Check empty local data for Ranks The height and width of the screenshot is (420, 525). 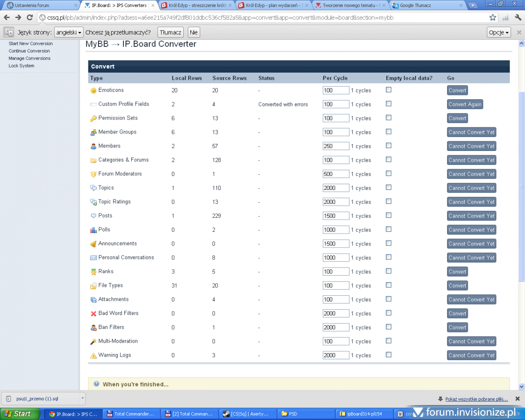pos(388,271)
